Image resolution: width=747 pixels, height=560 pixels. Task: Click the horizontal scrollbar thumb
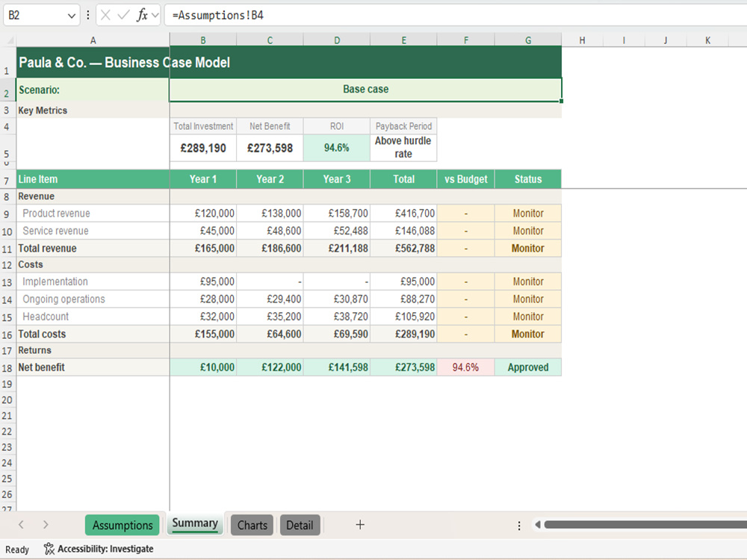645,525
